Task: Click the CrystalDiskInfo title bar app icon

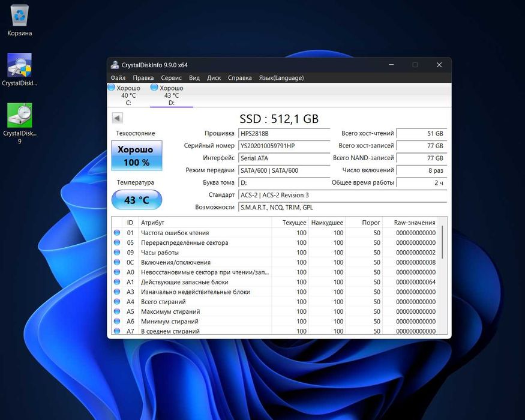Action: tap(115, 65)
